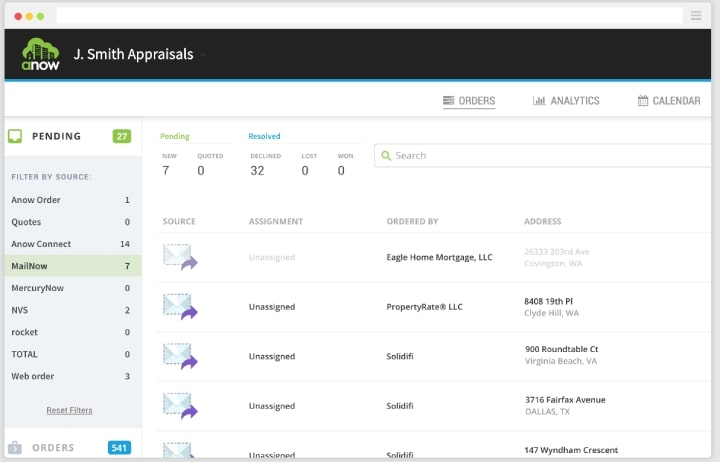Image resolution: width=720 pixels, height=462 pixels.
Task: Select the Pending status tab
Action: 174,136
